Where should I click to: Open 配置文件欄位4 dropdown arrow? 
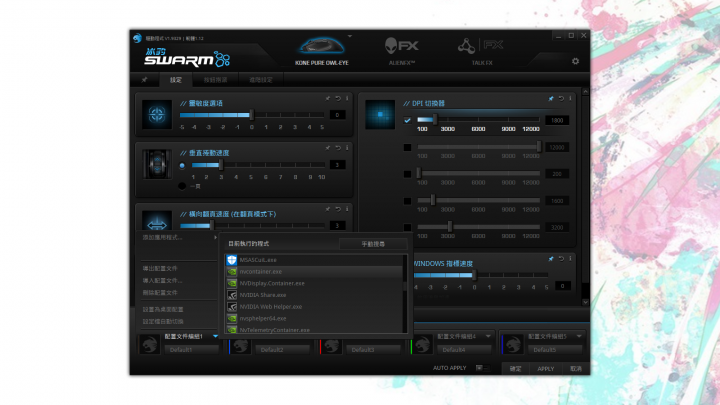click(488, 337)
